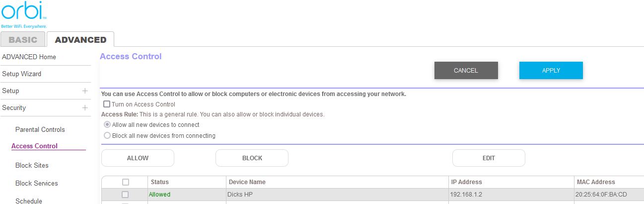
Task: Tick the select-all devices header checkbox
Action: click(x=125, y=182)
